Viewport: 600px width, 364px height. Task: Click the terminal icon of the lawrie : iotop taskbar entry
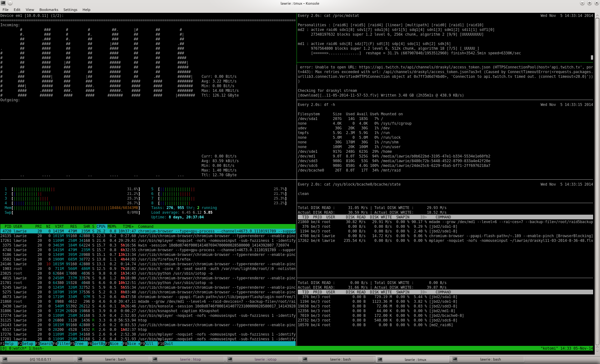pyautogui.click(x=230, y=359)
